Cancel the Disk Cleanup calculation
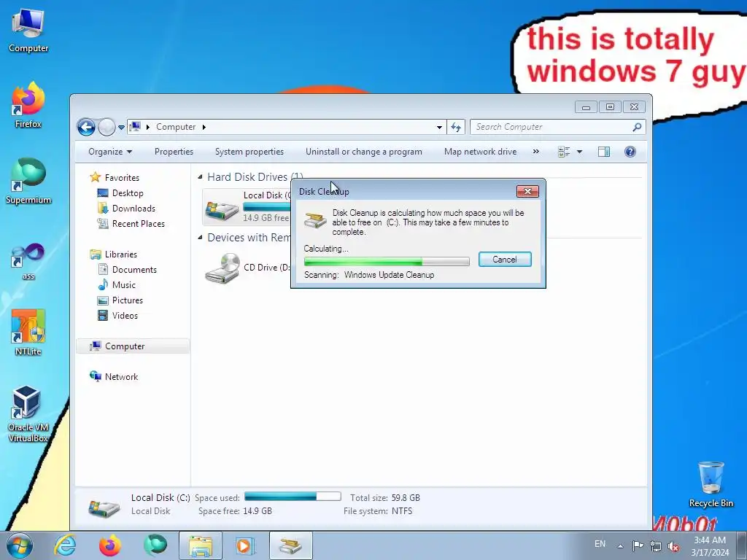Screen dimensions: 747x560 (505, 259)
